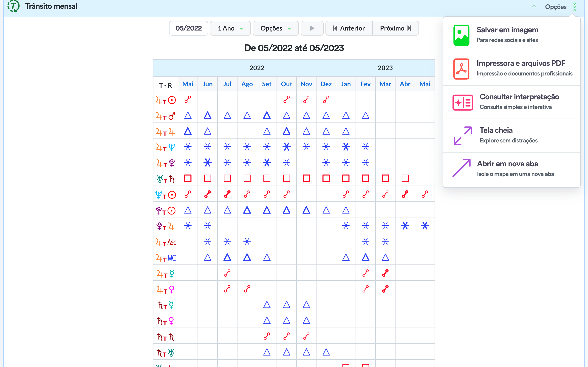Screen dimensions: 588x367
Task: Click the Out month column header
Action: pyautogui.click(x=286, y=84)
